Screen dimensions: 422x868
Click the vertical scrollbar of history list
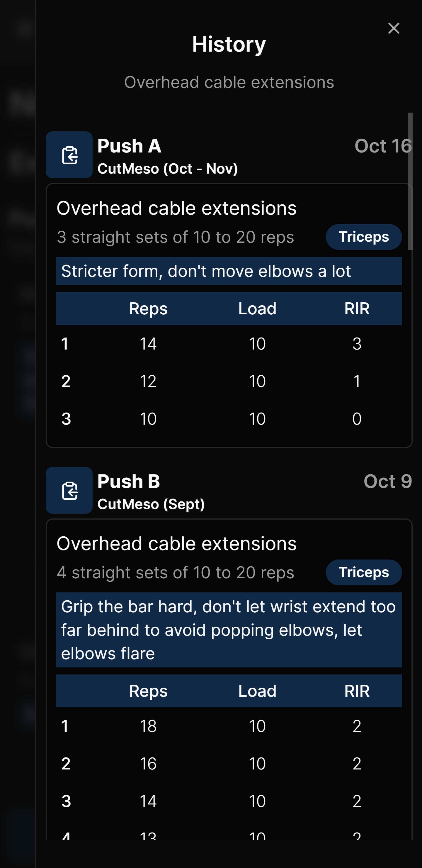(410, 181)
